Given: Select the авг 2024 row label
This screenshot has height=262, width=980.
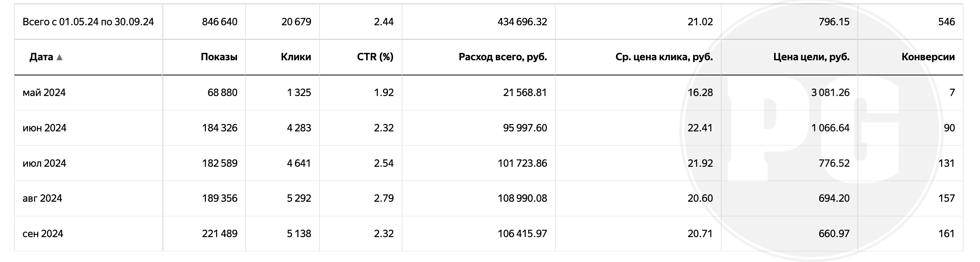Looking at the screenshot, I should tap(42, 198).
